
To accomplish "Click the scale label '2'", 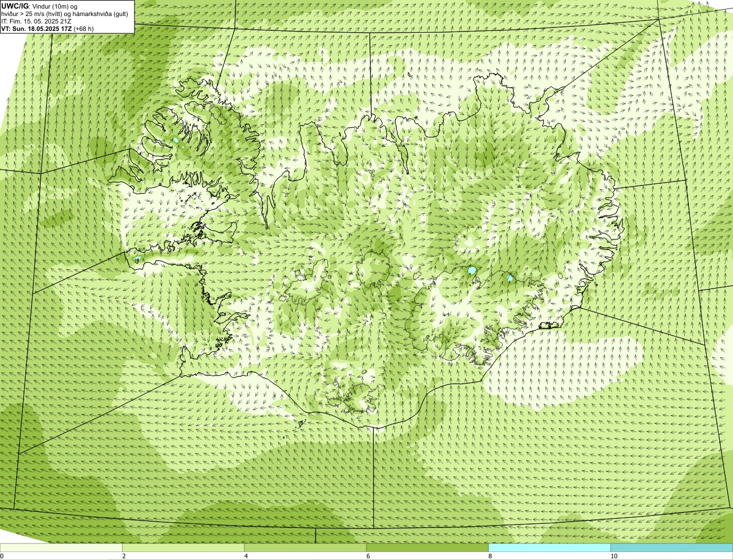I will coord(124,556).
